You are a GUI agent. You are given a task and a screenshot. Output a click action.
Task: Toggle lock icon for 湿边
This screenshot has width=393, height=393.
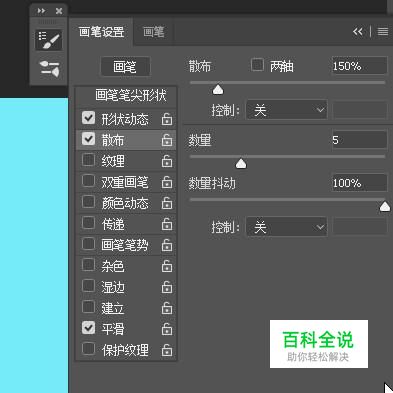[x=167, y=287]
